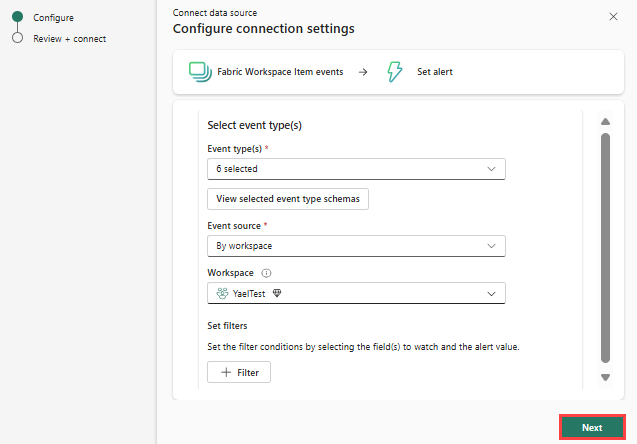Click the Set alert lightning icon
637x444 pixels.
tap(394, 72)
